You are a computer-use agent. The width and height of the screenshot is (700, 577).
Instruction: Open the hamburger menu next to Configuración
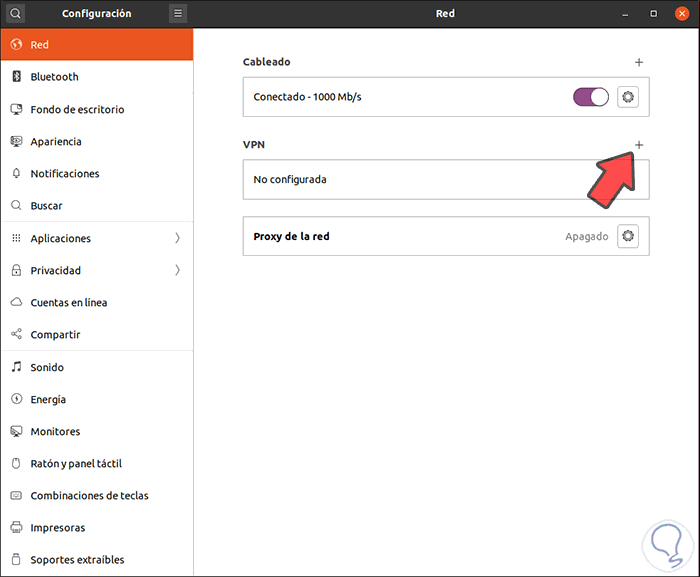[177, 14]
